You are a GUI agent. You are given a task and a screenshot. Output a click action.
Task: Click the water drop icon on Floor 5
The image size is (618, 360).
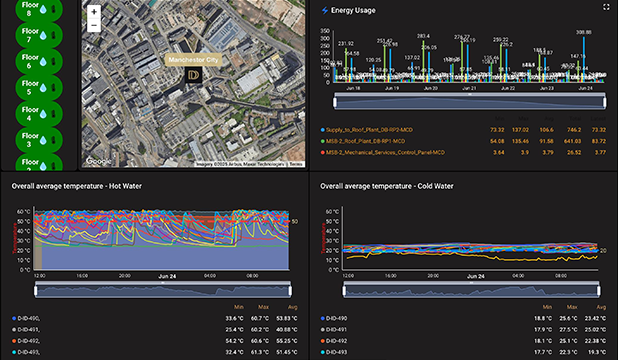pos(43,88)
